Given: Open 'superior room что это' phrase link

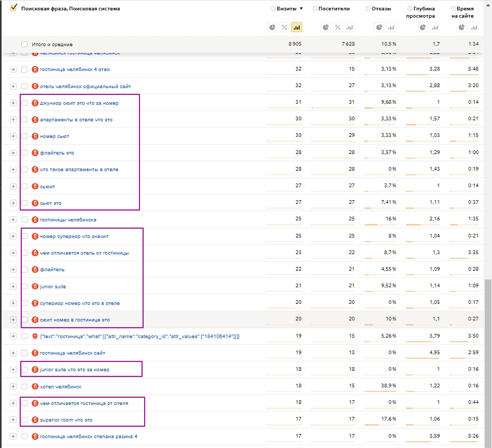Looking at the screenshot, I should pyautogui.click(x=66, y=420).
